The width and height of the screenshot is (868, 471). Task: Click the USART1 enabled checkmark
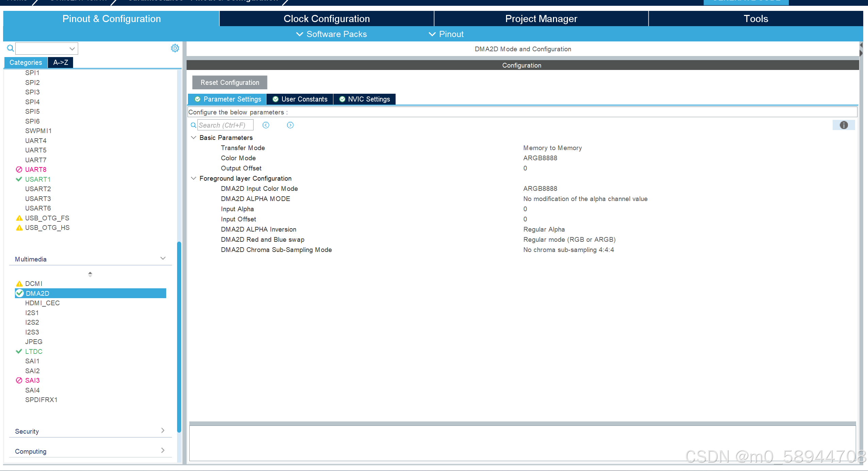19,179
